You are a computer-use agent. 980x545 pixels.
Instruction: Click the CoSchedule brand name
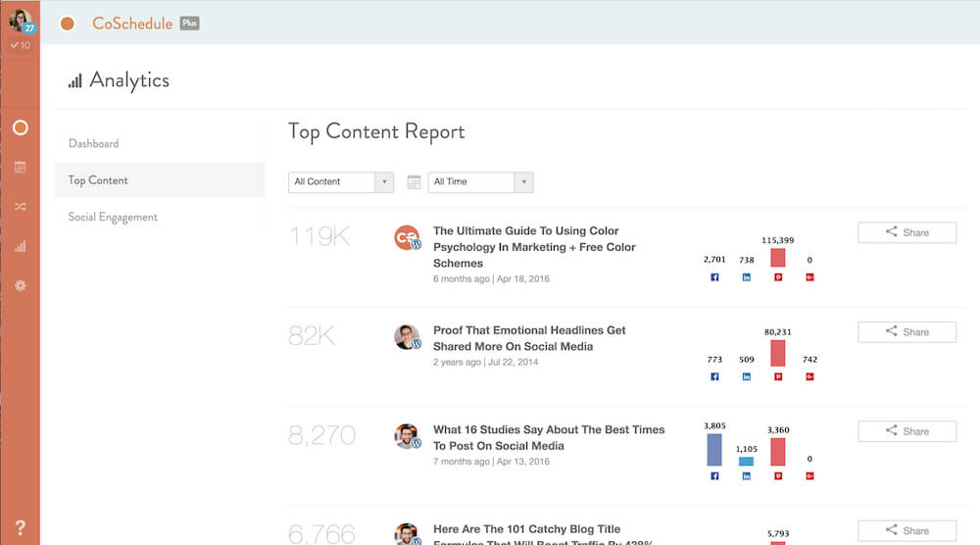tap(132, 24)
